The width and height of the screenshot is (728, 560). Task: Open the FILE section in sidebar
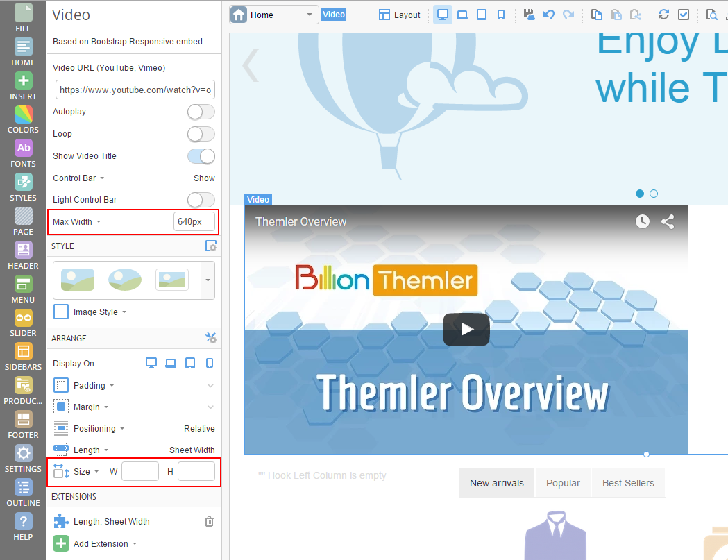click(23, 17)
